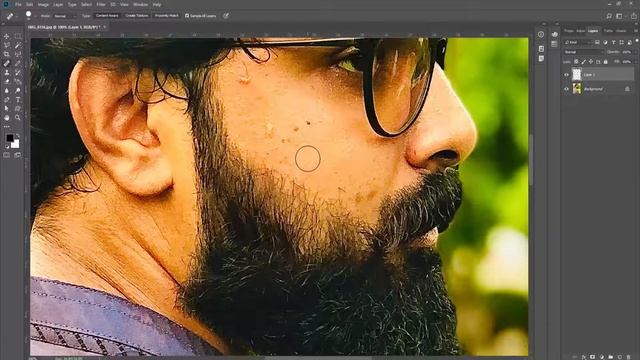
Task: Open the layer filter Kind dropdown
Action: (578, 42)
